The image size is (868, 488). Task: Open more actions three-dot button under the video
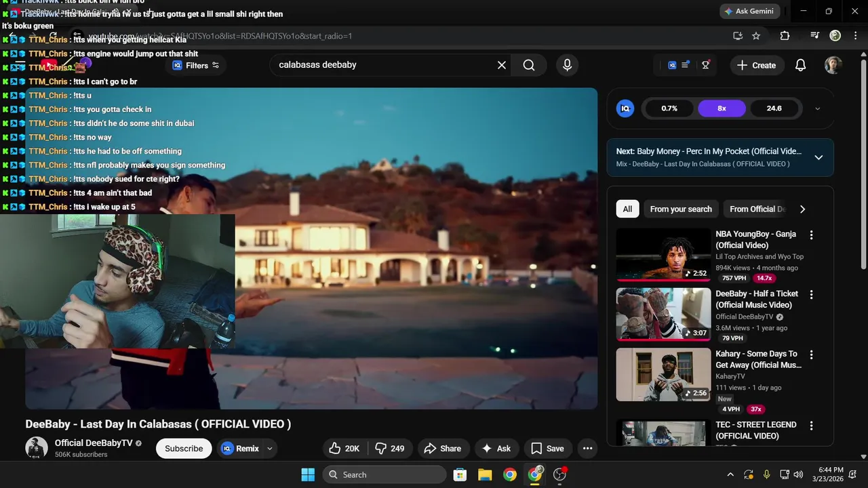(x=587, y=448)
